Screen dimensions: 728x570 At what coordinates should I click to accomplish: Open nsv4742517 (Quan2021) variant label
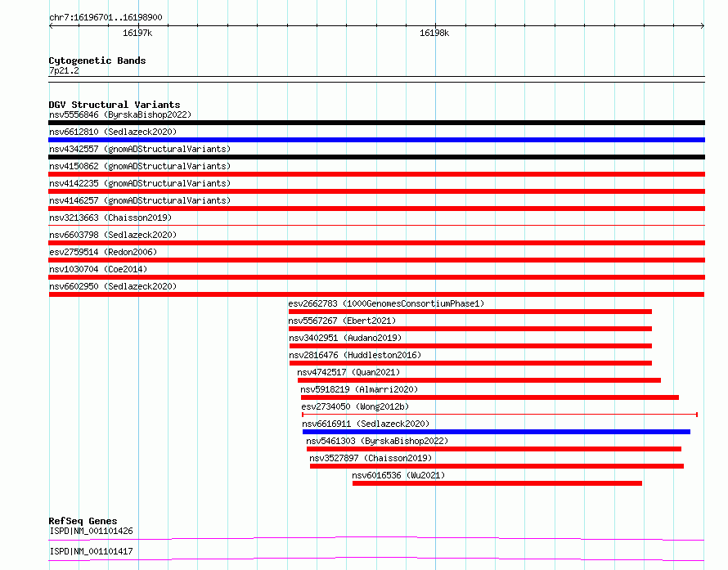(x=348, y=372)
